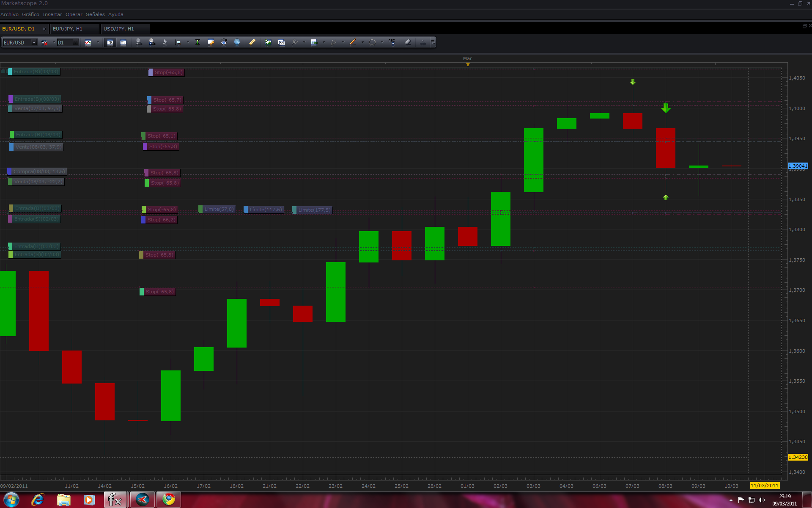The image size is (812, 508).
Task: Switch to the USD/JPY, H1 tab
Action: pyautogui.click(x=118, y=29)
